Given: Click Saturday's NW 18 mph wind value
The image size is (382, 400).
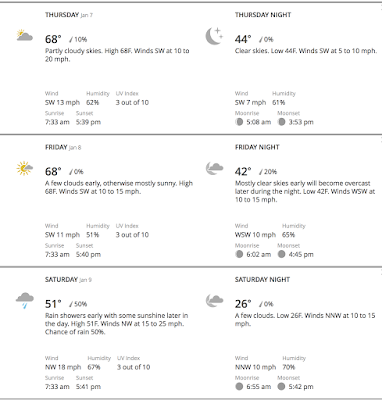Looking at the screenshot, I should [63, 367].
